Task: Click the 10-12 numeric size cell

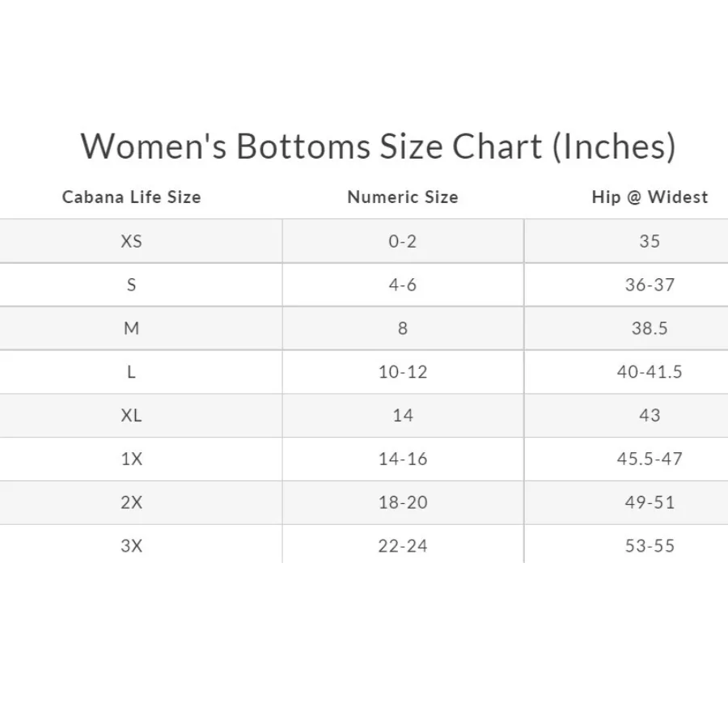Action: tap(403, 372)
